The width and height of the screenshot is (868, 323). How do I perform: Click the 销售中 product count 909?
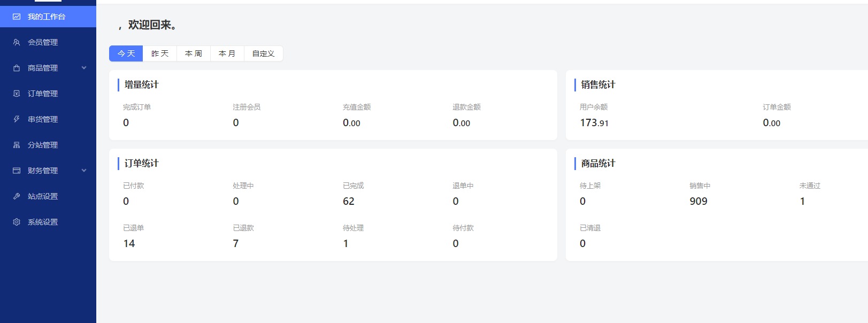698,202
